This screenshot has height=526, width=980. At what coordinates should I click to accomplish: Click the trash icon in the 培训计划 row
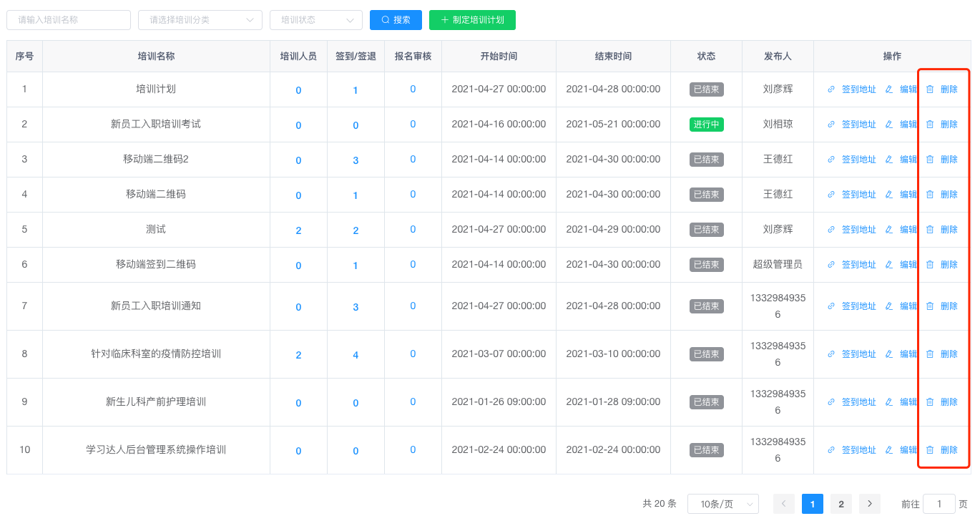point(930,89)
